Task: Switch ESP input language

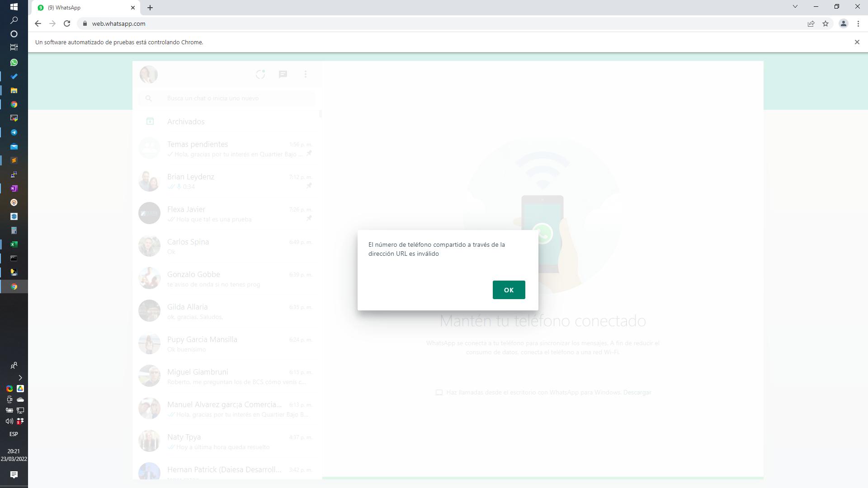Action: coord(14,434)
